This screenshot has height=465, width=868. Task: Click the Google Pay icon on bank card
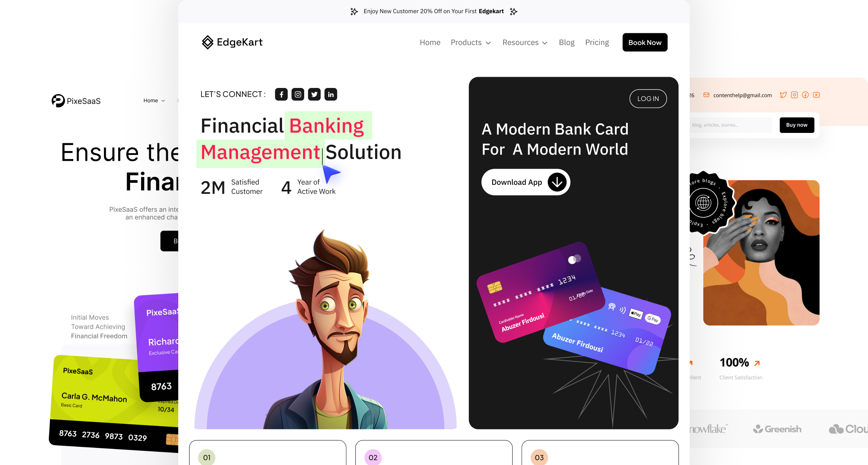654,317
